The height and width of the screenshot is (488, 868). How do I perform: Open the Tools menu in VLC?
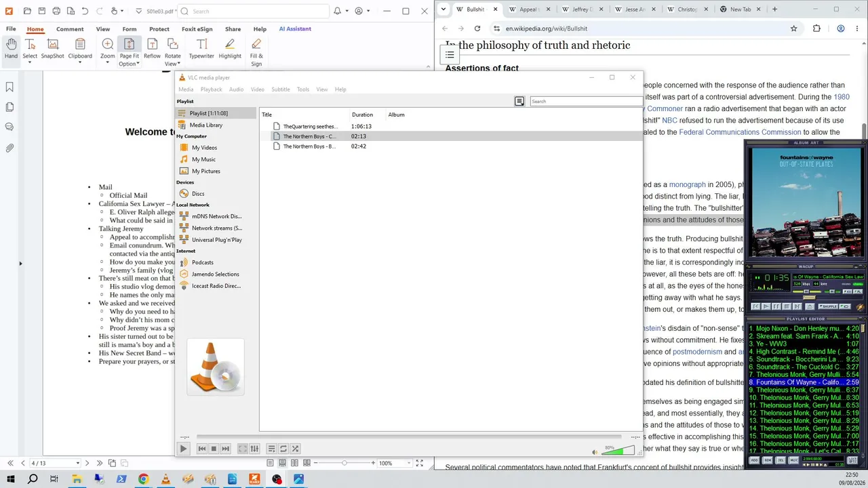click(303, 89)
